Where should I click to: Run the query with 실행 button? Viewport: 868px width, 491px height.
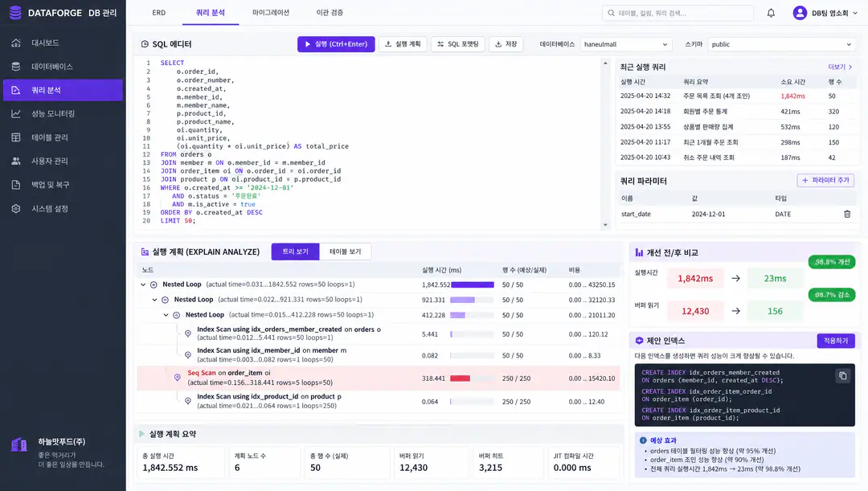336,44
